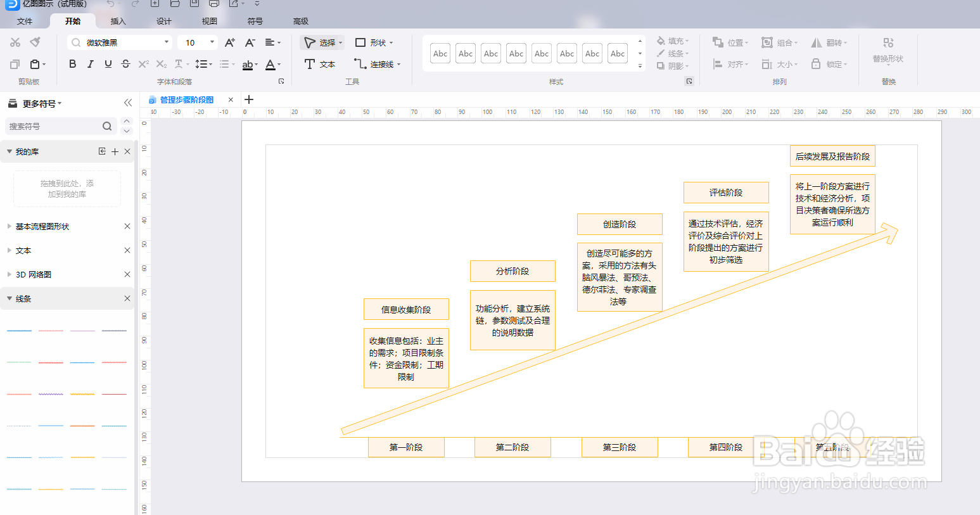Click the Print icon in title bar
This screenshot has height=515, width=980.
214,4
